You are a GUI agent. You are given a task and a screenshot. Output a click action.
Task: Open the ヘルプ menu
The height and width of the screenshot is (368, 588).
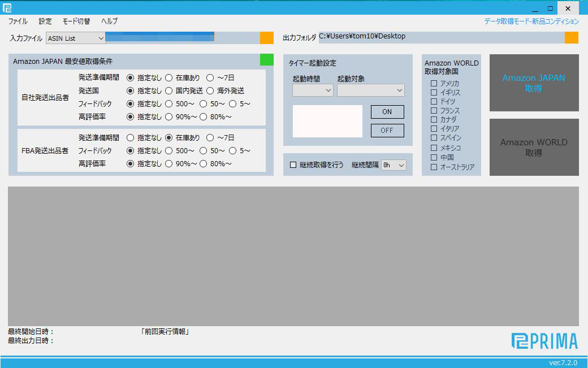[x=109, y=21]
